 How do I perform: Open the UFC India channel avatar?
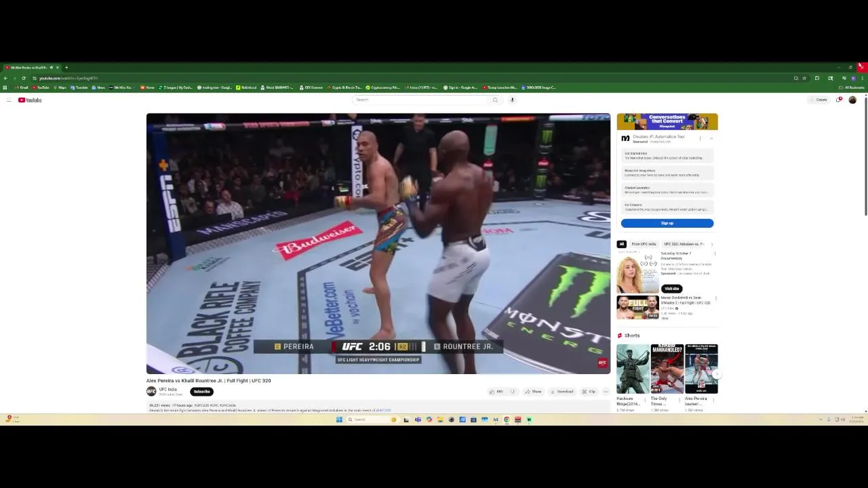151,391
